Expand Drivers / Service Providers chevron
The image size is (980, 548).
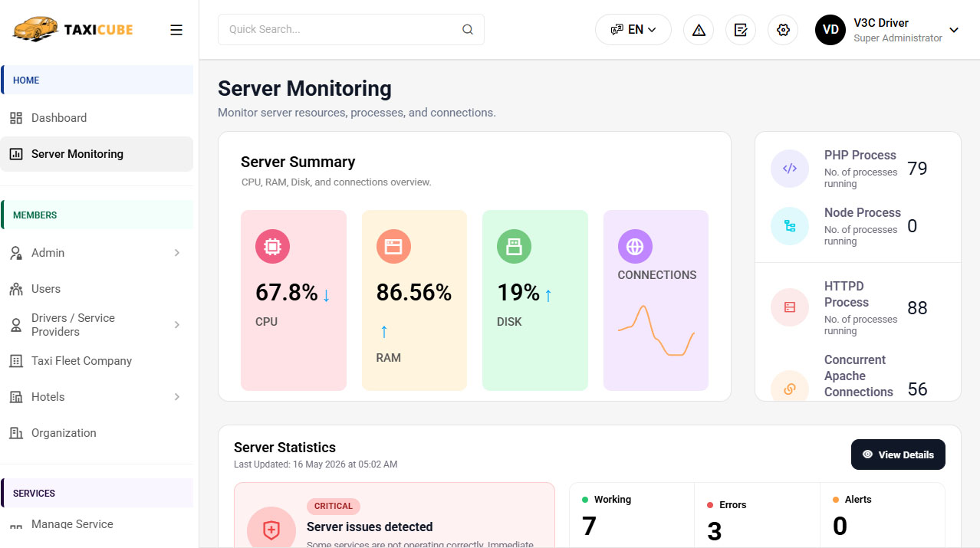(177, 325)
